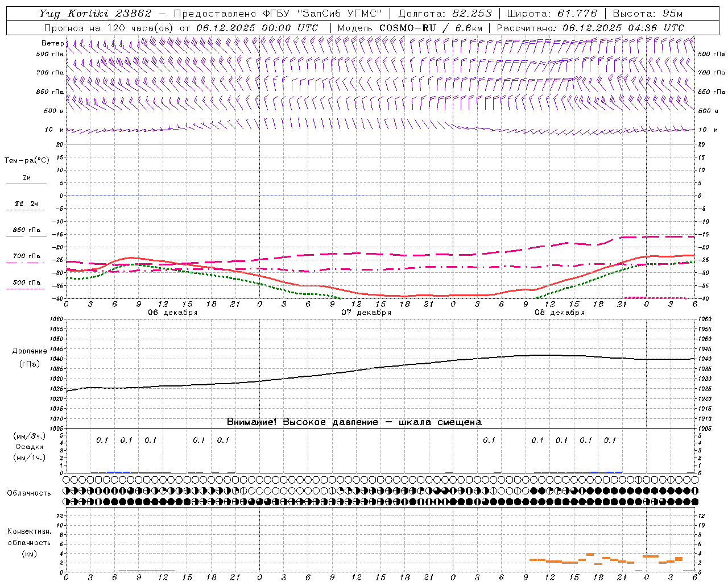Screen dimensions: 728x582
Task: Click the model name COSMO-RU / 6.6км
Action: [431, 28]
